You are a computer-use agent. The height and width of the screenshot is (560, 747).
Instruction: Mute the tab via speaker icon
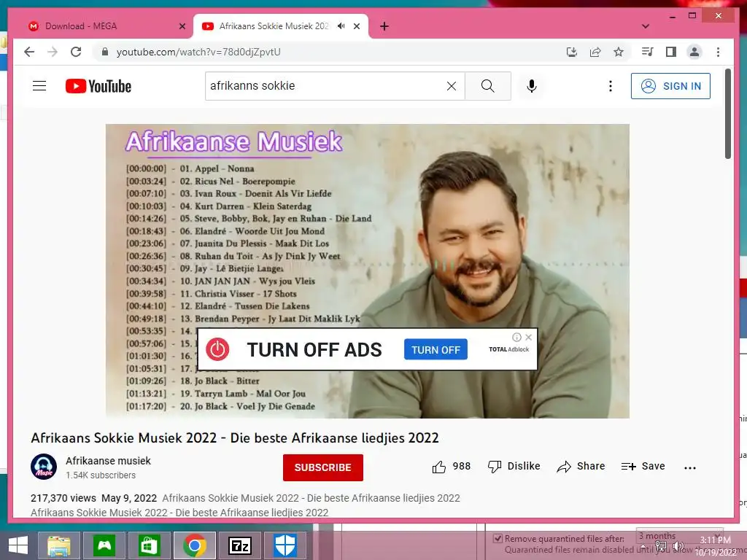341,26
